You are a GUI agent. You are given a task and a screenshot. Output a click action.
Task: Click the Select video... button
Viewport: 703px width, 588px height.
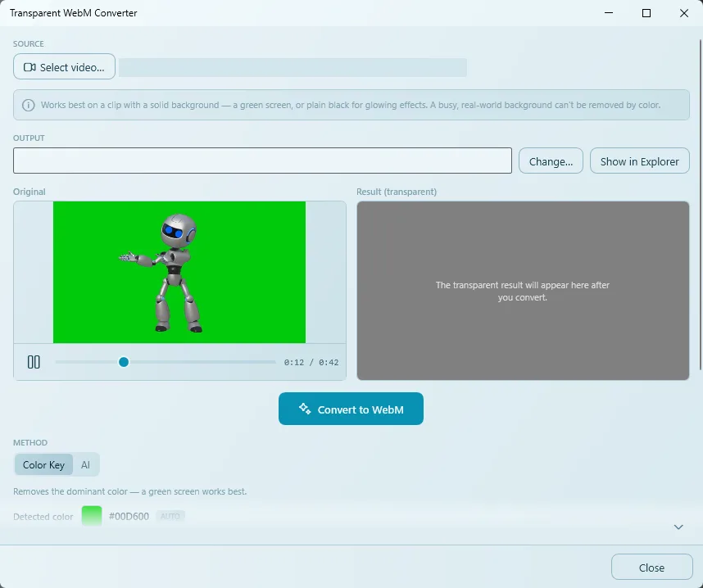coord(64,67)
